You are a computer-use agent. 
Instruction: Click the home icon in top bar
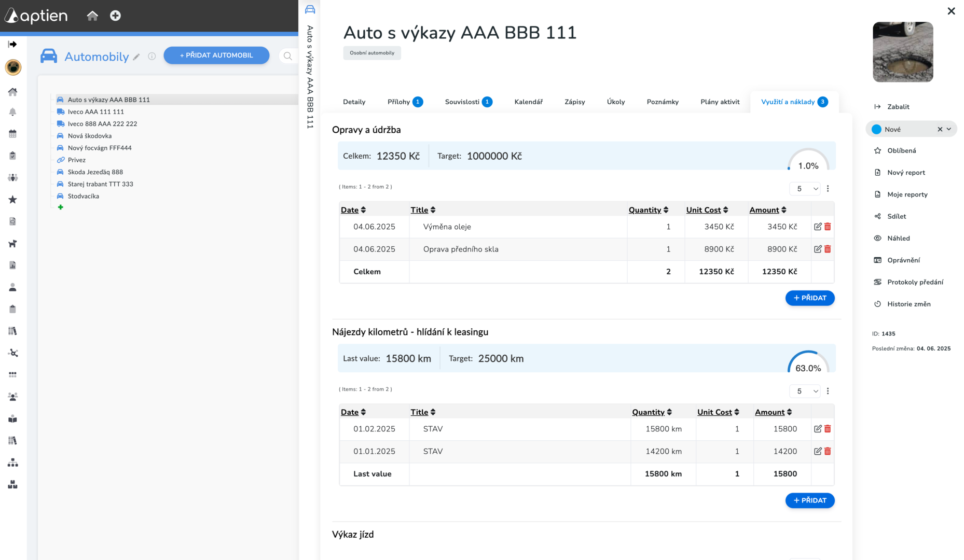92,16
